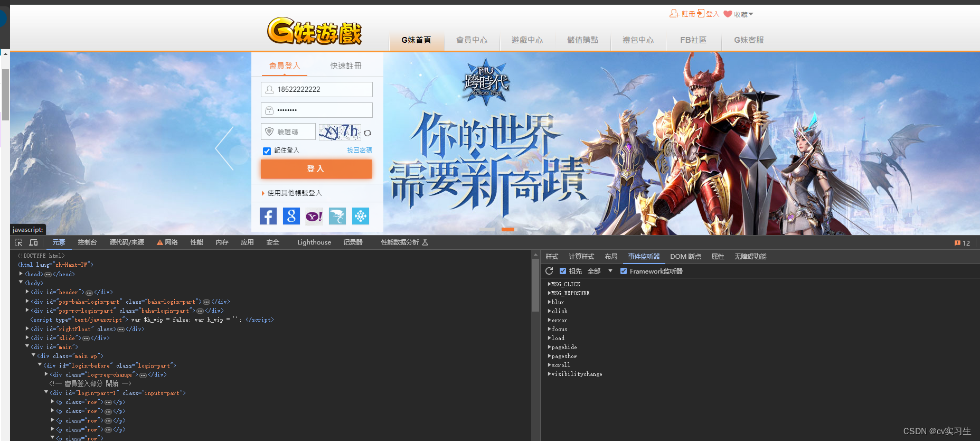Screen dimensions: 980x441
Task: Toggle the Framework监听器 checkbox
Action: tap(624, 271)
